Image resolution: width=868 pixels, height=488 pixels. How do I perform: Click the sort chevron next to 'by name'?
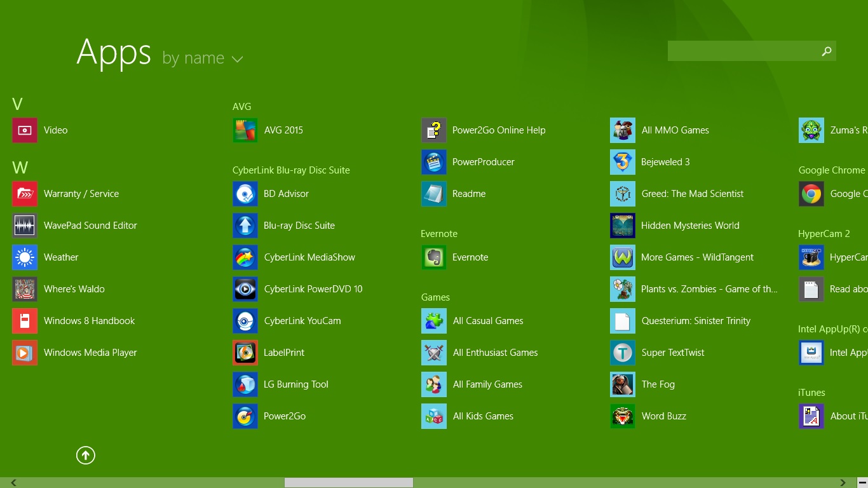pyautogui.click(x=237, y=60)
